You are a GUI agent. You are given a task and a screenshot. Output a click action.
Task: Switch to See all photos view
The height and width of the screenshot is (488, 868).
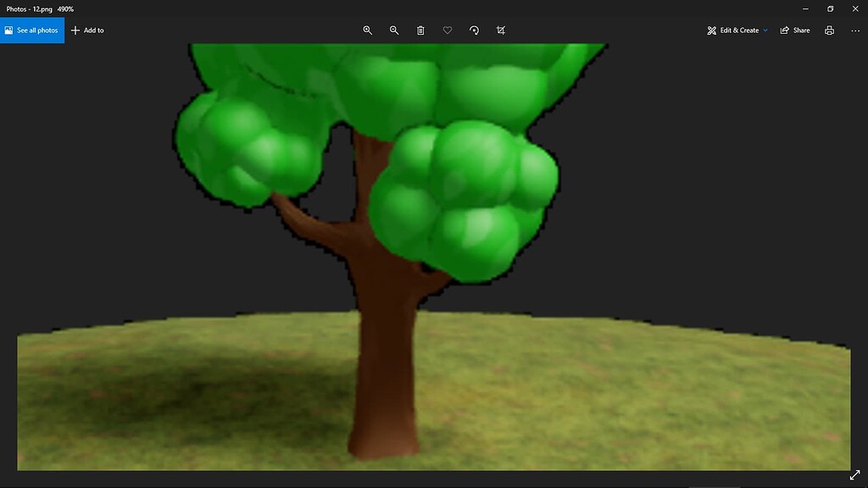click(x=32, y=30)
